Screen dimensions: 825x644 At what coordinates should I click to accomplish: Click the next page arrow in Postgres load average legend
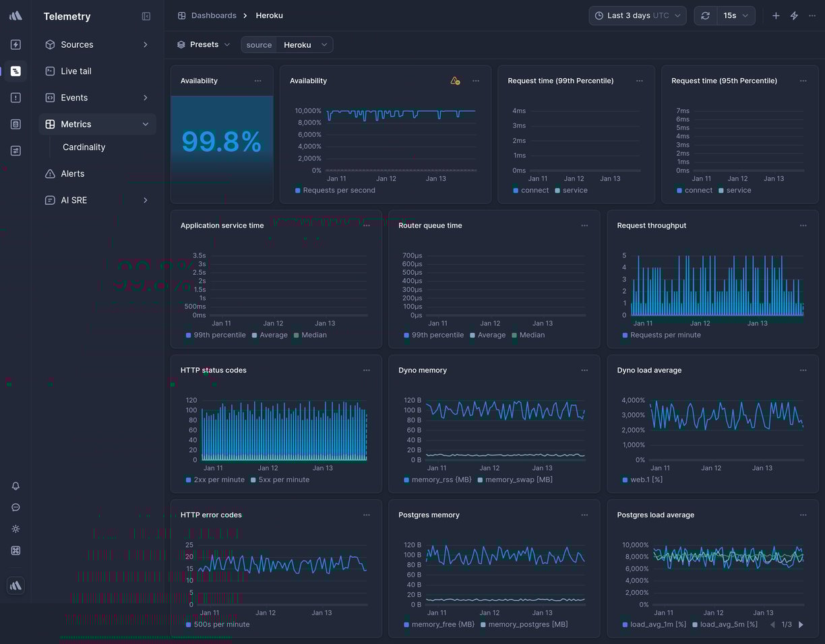pyautogui.click(x=801, y=624)
